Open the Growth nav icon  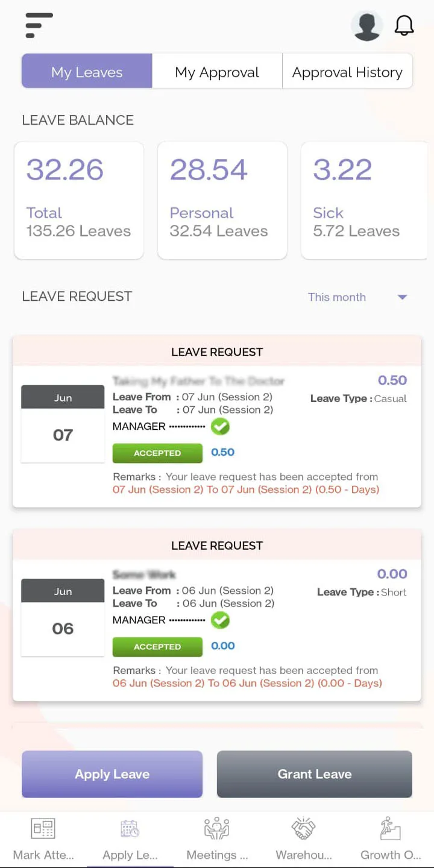(x=391, y=829)
